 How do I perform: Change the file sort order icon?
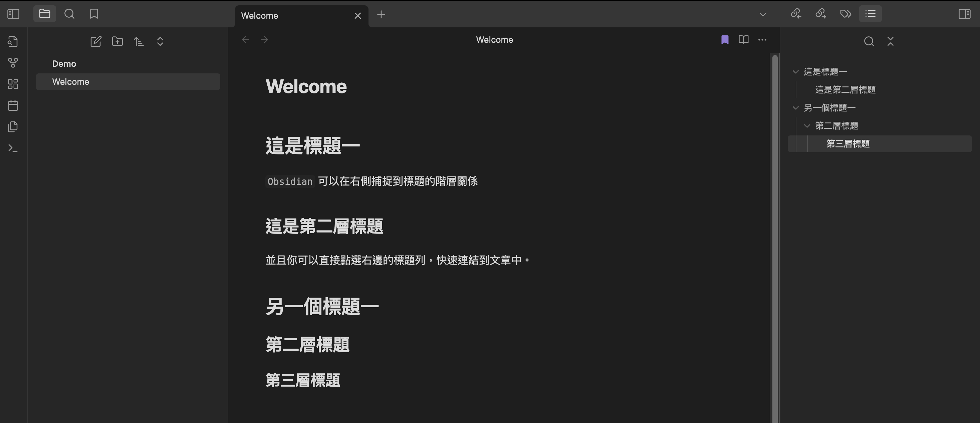coord(139,41)
